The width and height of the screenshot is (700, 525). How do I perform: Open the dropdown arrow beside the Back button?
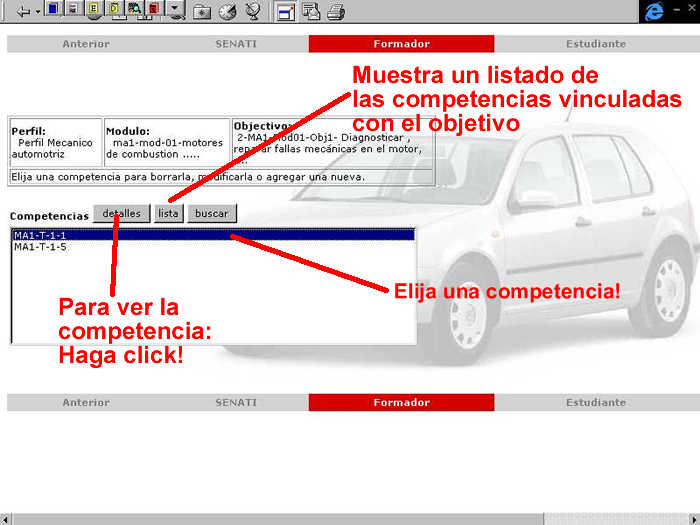coord(38,11)
